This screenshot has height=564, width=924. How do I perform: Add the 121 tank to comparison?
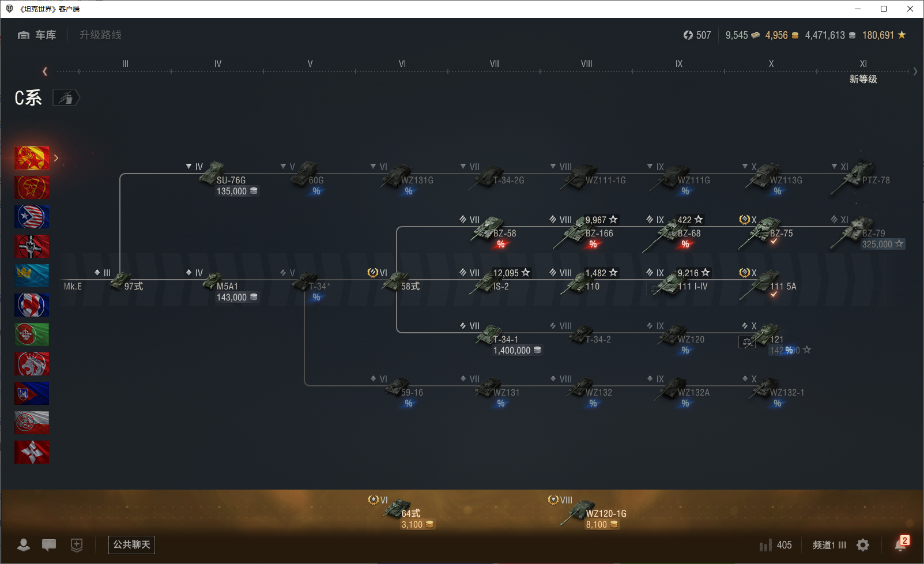747,343
